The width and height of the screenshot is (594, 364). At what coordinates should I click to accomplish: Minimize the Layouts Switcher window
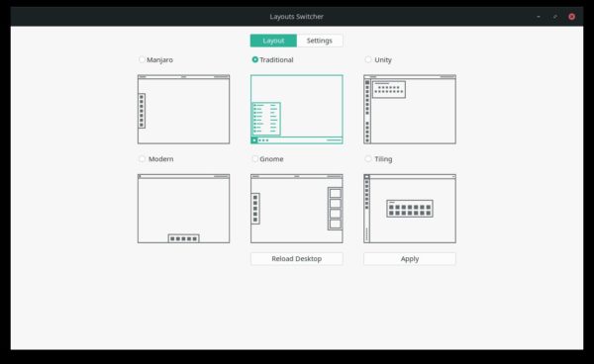click(x=539, y=16)
